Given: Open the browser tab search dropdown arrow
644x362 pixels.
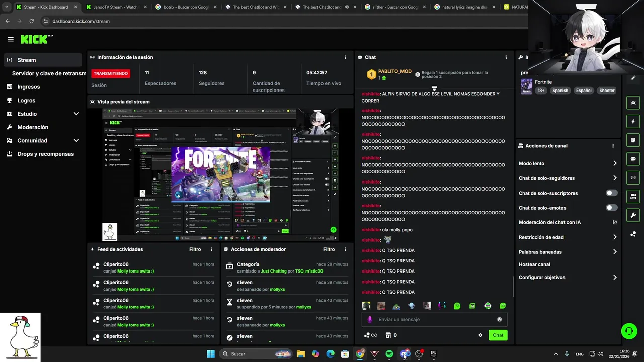Looking at the screenshot, I should click(7, 7).
